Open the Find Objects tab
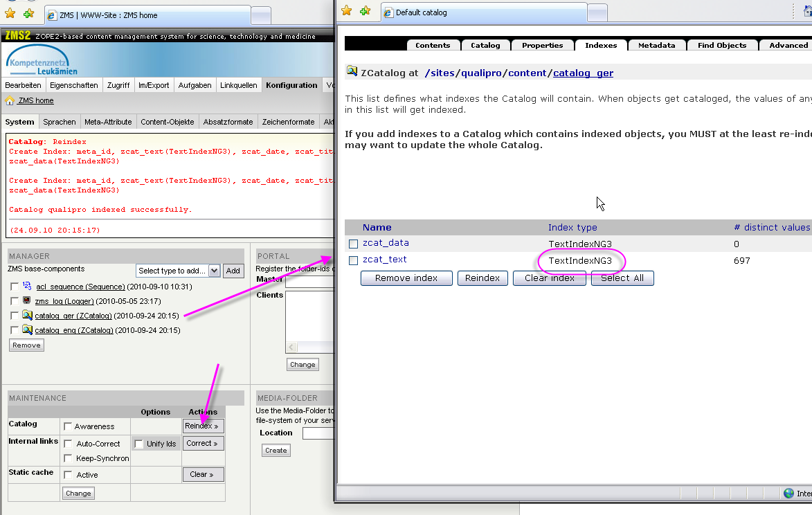This screenshot has width=812, height=515. point(722,46)
